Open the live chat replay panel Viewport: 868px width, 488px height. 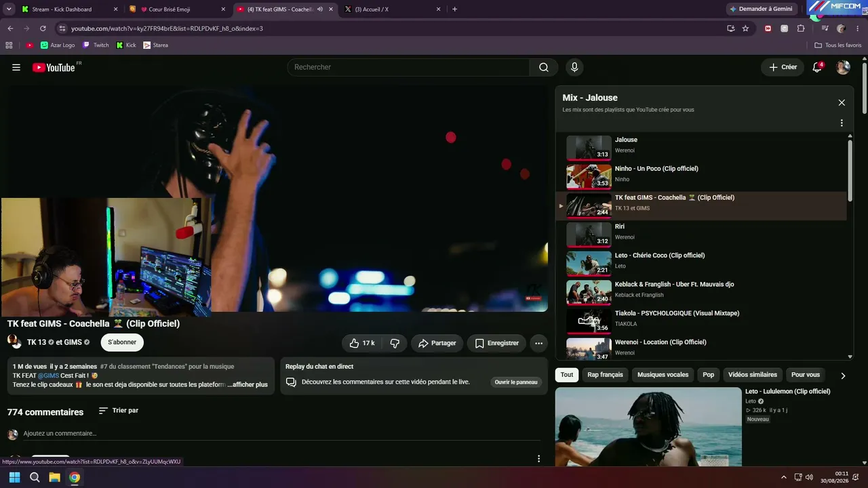click(515, 382)
